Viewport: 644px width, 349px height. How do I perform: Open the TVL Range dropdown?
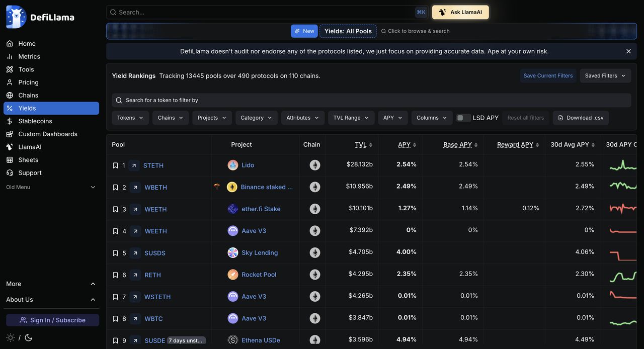351,118
